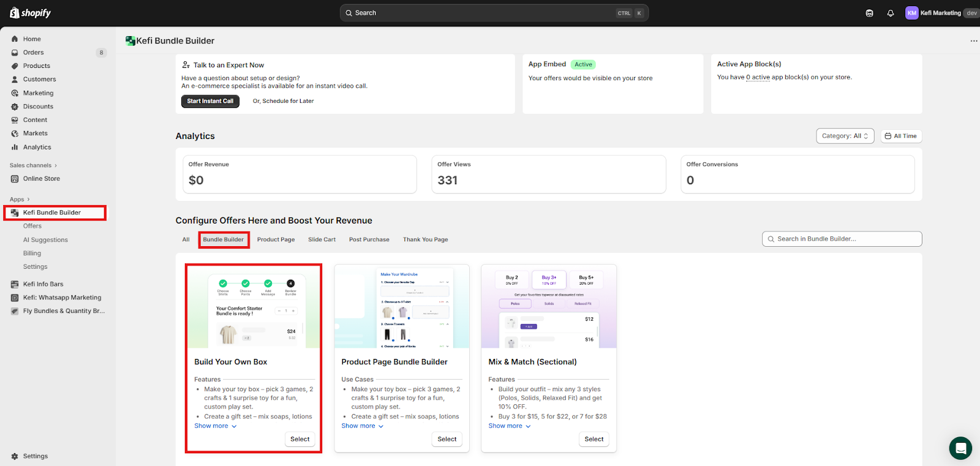This screenshot has width=980, height=466.
Task: Open Kefi: Whatsapp Marketing app icon
Action: (x=15, y=298)
